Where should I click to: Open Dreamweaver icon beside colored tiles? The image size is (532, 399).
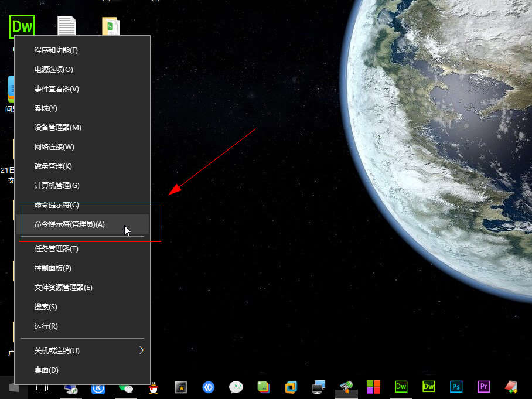click(401, 387)
